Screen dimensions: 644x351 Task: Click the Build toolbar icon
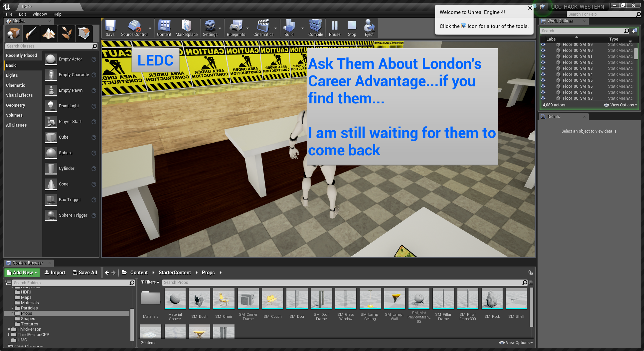[x=289, y=28]
